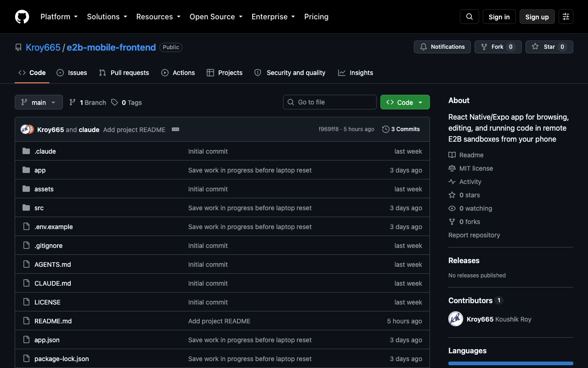Image resolution: width=588 pixels, height=368 pixels.
Task: Click the package-lock.json file icon
Action: click(26, 359)
